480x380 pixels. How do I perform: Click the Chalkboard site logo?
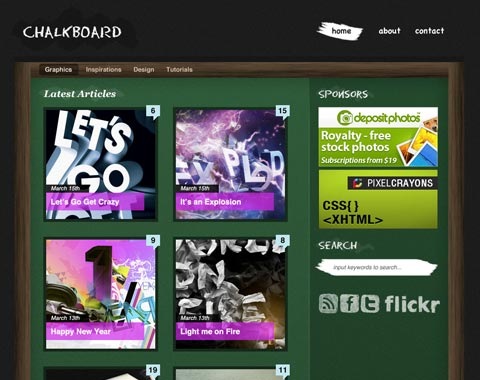tap(72, 32)
